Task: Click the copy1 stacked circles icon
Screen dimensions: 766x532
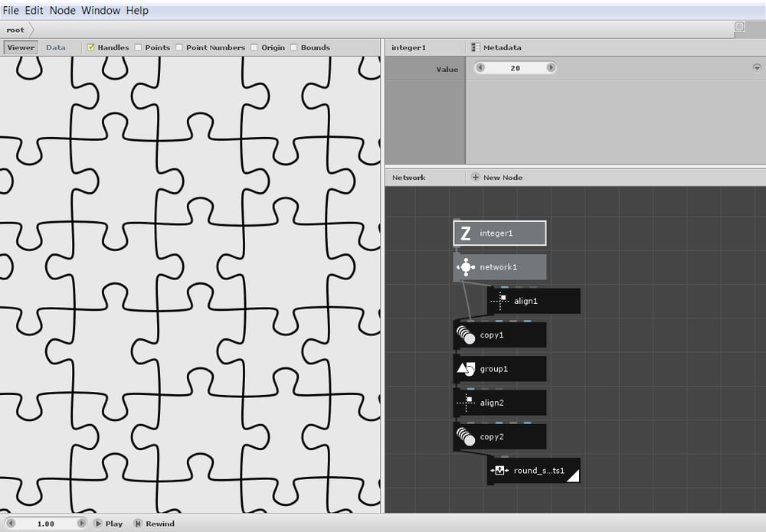Action: click(x=466, y=335)
